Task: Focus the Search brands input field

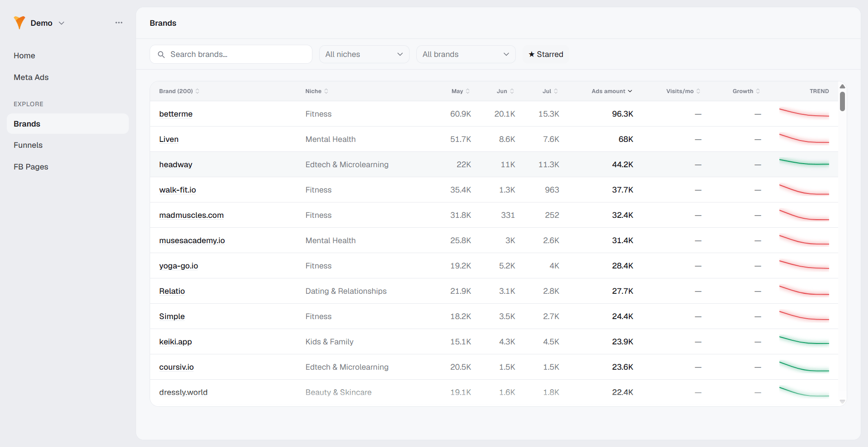Action: coord(231,54)
